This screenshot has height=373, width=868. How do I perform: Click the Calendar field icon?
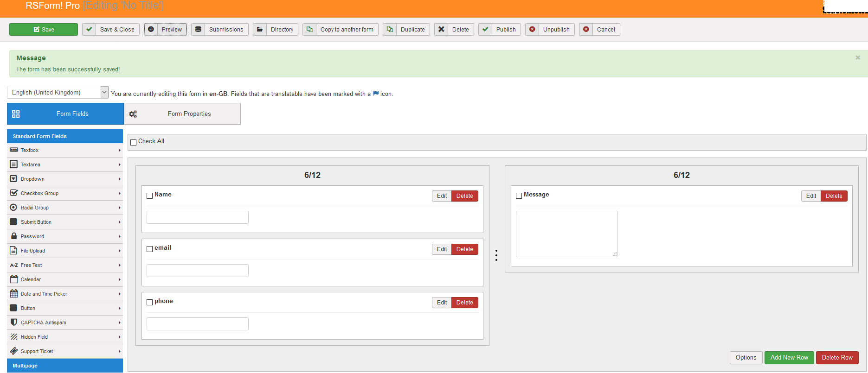pyautogui.click(x=14, y=279)
